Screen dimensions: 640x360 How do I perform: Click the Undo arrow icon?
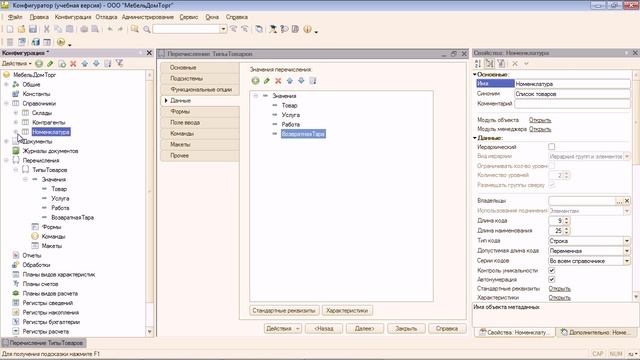coord(110,29)
